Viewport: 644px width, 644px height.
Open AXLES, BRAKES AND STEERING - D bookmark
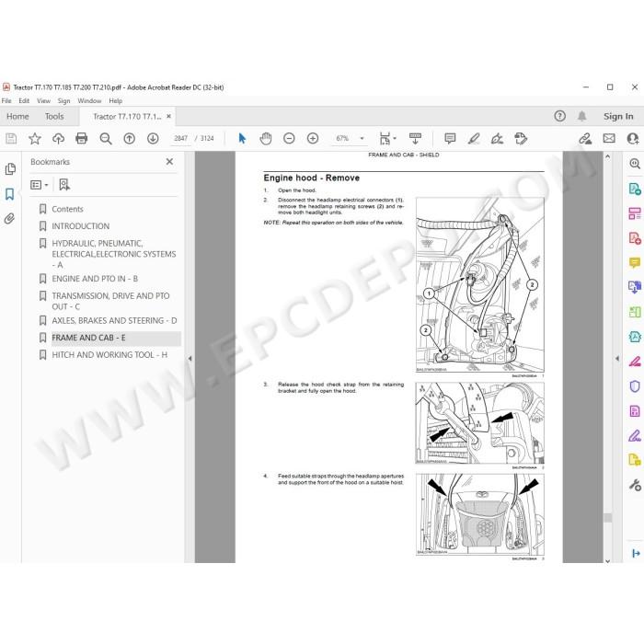click(x=114, y=320)
